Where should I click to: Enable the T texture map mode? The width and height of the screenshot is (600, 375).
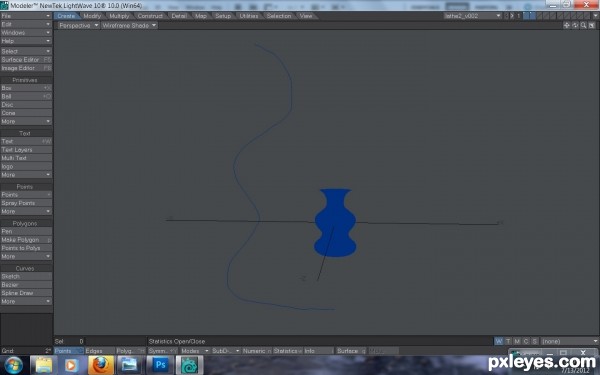click(508, 341)
